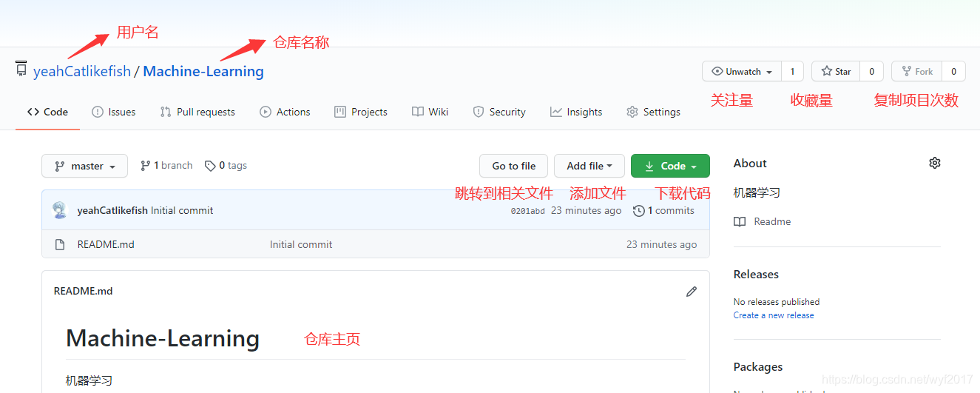The image size is (980, 393).
Task: Click 23 minutes ago in README.md row
Action: pyautogui.click(x=661, y=244)
